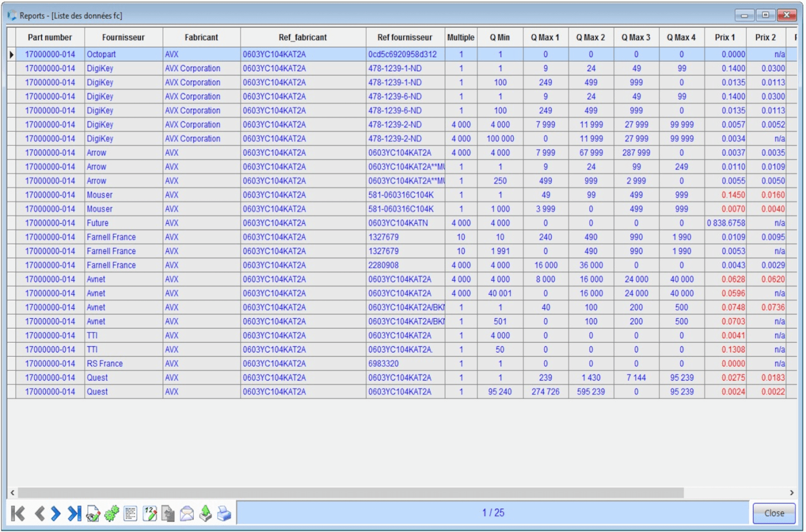The width and height of the screenshot is (806, 532).
Task: Print the report with printer icon
Action: tap(224, 513)
